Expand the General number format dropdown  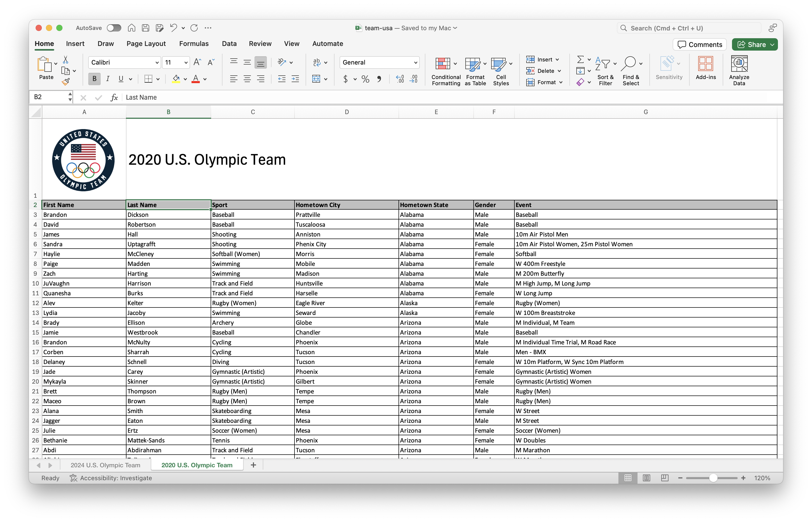coord(416,62)
